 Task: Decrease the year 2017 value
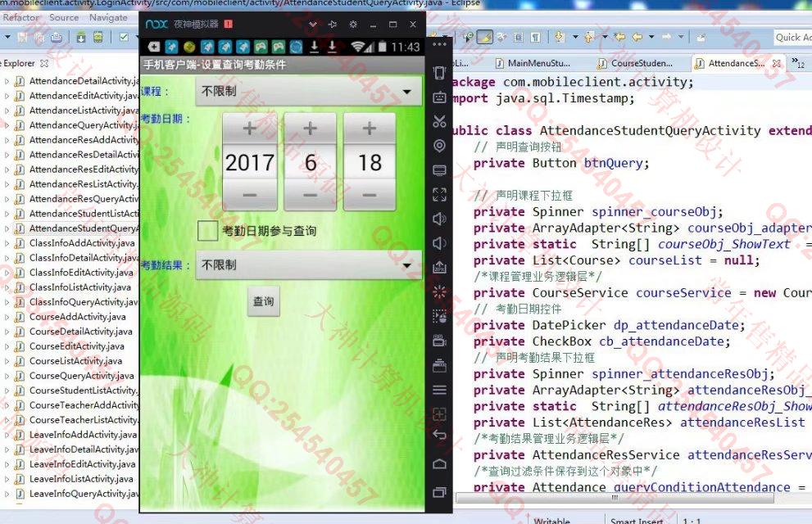tap(250, 195)
